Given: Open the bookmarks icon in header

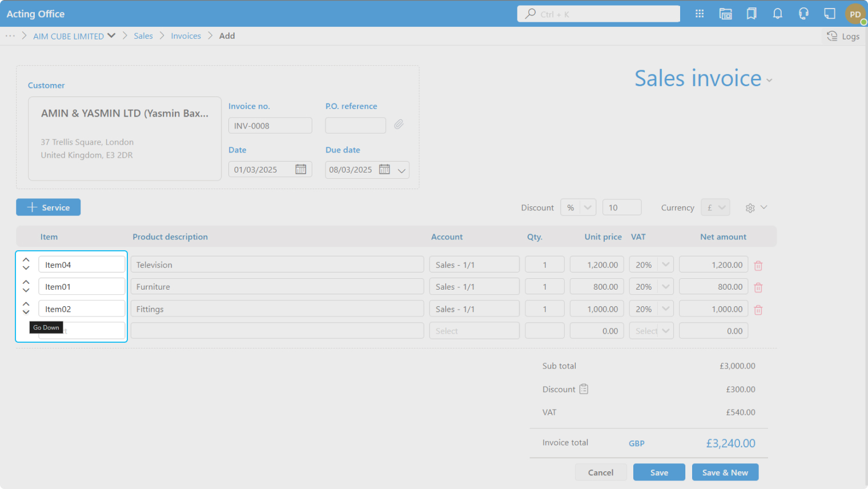Looking at the screenshot, I should 752,14.
